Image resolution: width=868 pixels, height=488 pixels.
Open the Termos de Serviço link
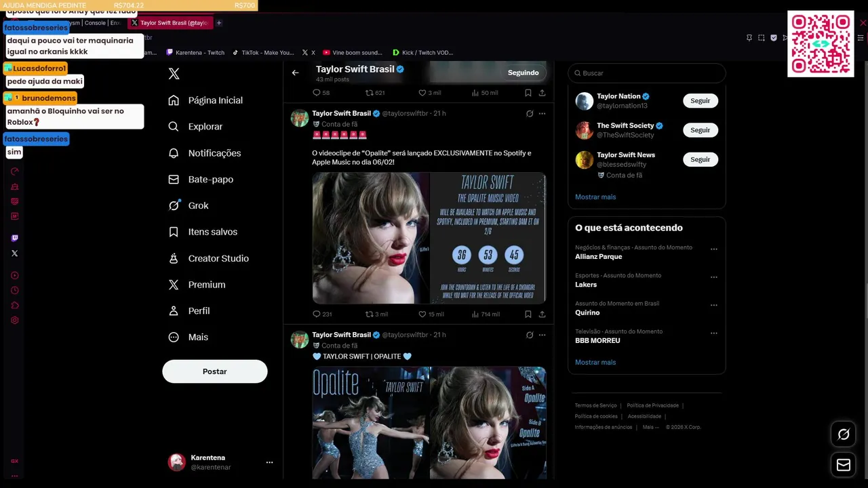[595, 405]
